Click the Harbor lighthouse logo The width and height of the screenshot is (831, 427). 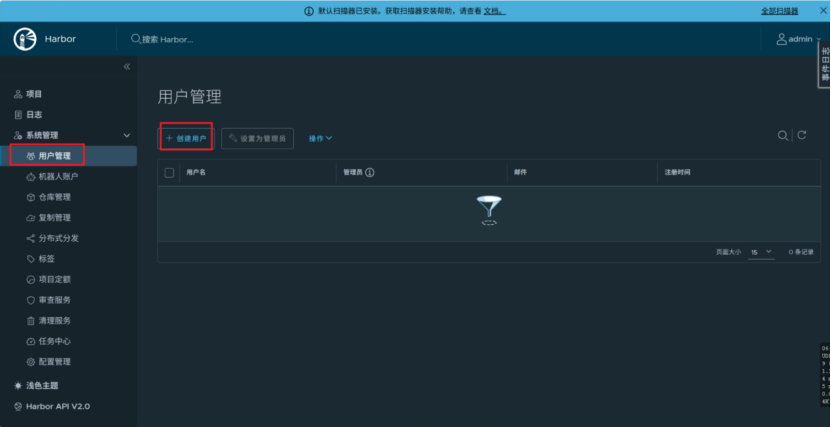pyautogui.click(x=25, y=39)
